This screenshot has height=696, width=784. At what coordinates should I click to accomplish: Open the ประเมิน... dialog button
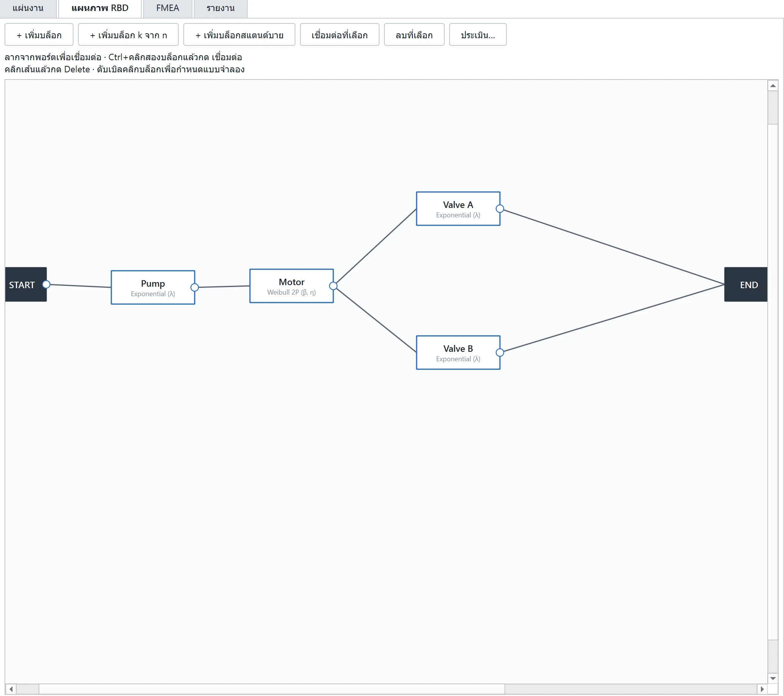click(478, 35)
